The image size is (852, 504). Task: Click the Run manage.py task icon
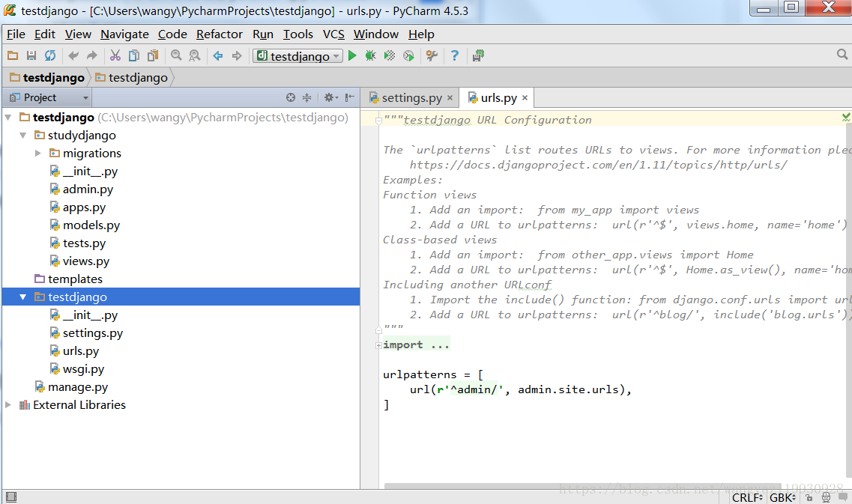408,55
